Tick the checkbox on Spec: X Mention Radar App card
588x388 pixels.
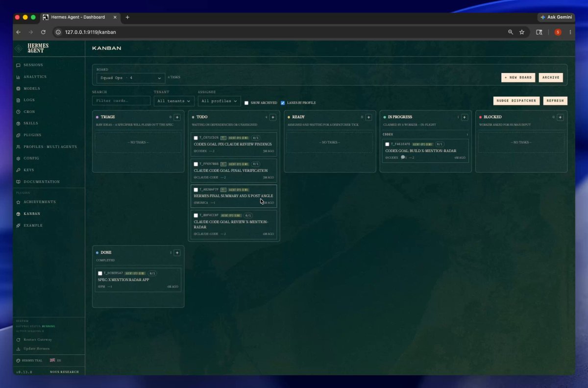click(x=100, y=273)
